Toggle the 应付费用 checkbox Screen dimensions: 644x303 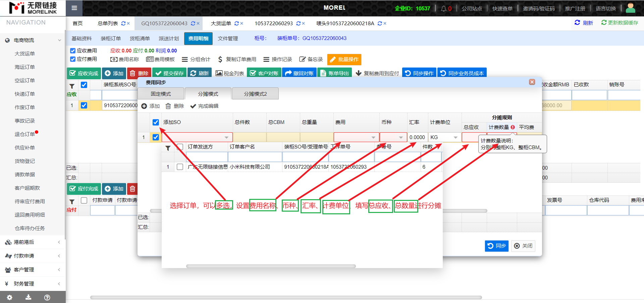pos(73,59)
